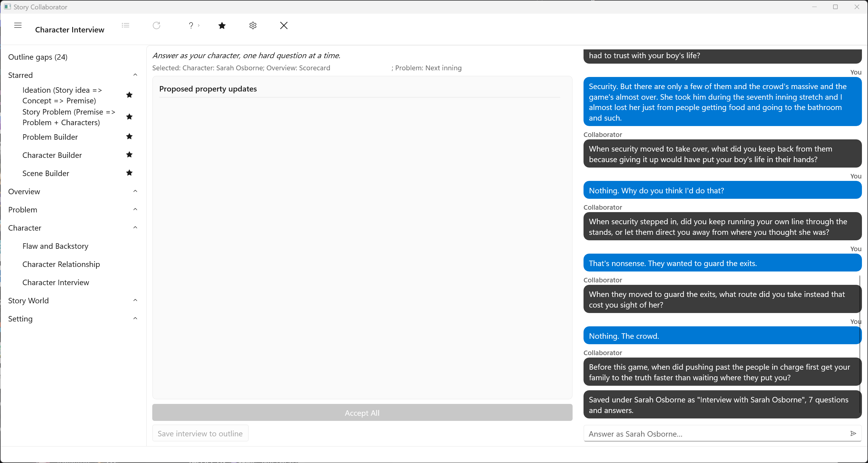The height and width of the screenshot is (463, 868).
Task: Click the 'Saved under Sarah Osborne' message
Action: click(x=722, y=405)
